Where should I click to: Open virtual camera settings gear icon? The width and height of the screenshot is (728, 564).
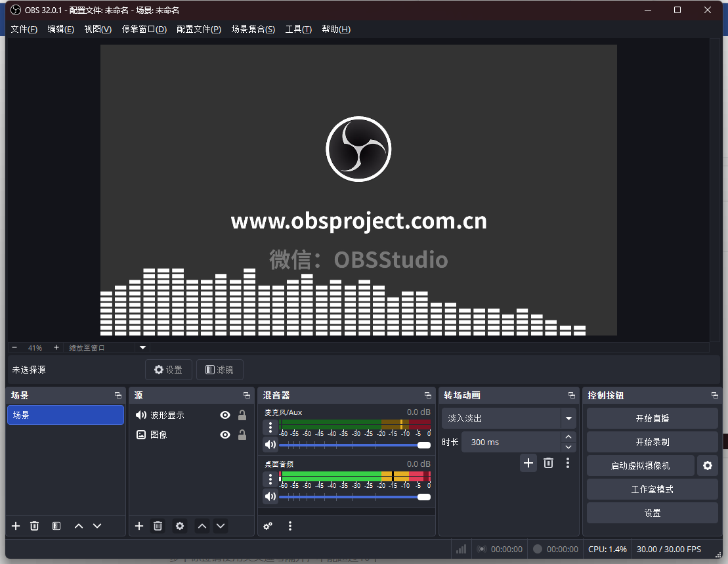(707, 466)
